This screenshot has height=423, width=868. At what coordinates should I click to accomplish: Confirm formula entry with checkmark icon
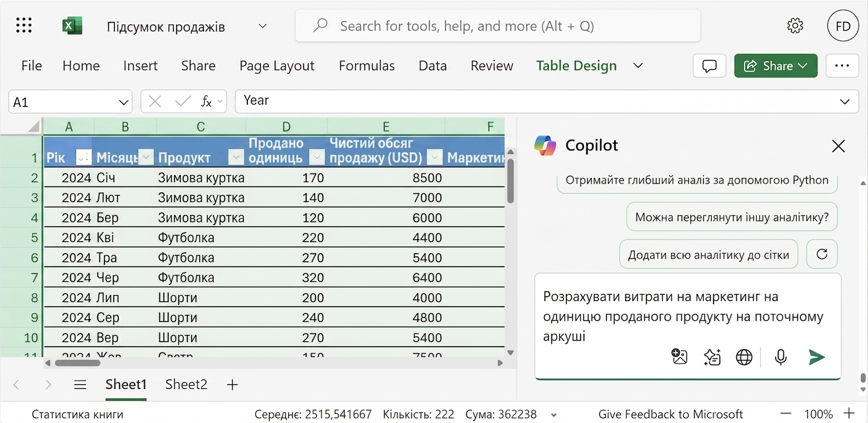[183, 102]
